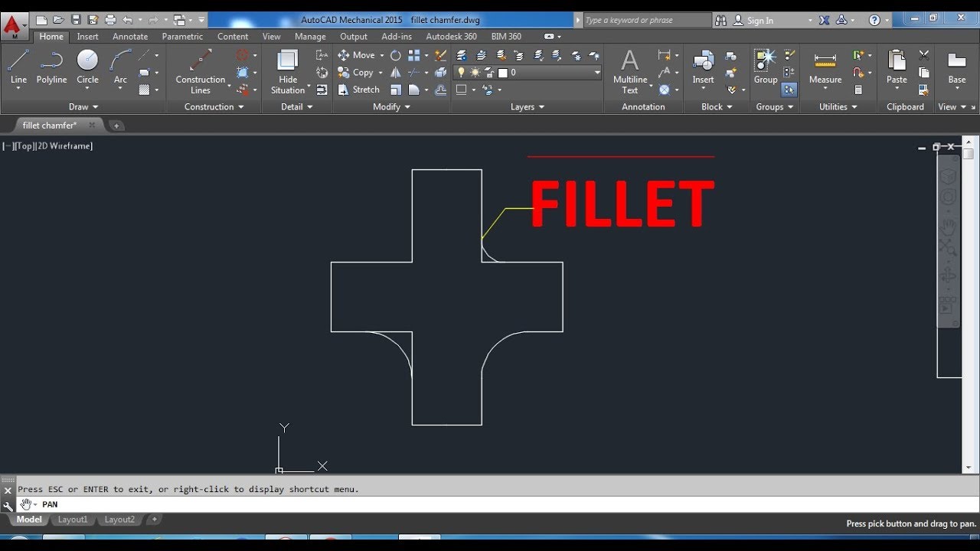Click the Mirror icon in Modify panel
Screen dimensions: 980x551
[395, 73]
